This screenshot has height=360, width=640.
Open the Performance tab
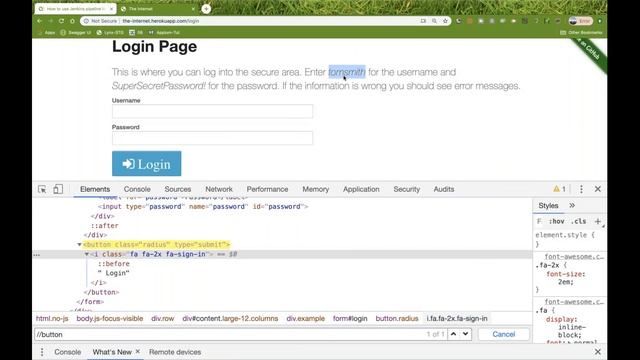pos(267,189)
